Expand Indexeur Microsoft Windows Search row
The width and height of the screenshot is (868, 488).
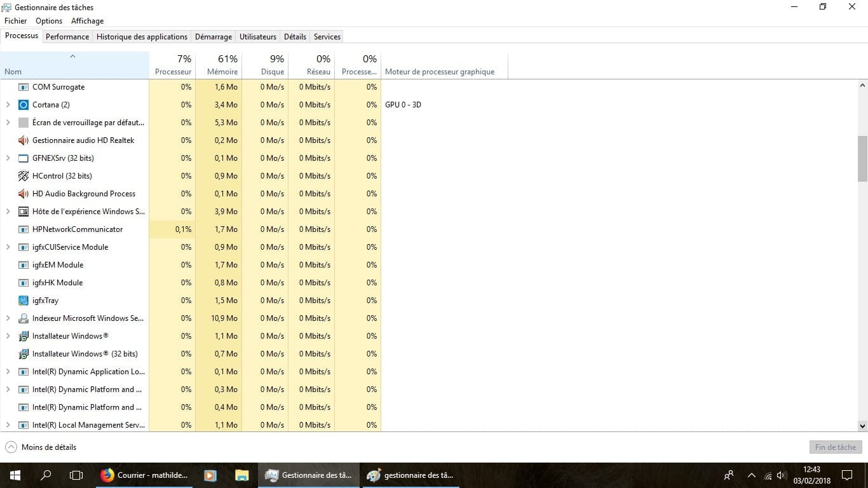point(8,318)
